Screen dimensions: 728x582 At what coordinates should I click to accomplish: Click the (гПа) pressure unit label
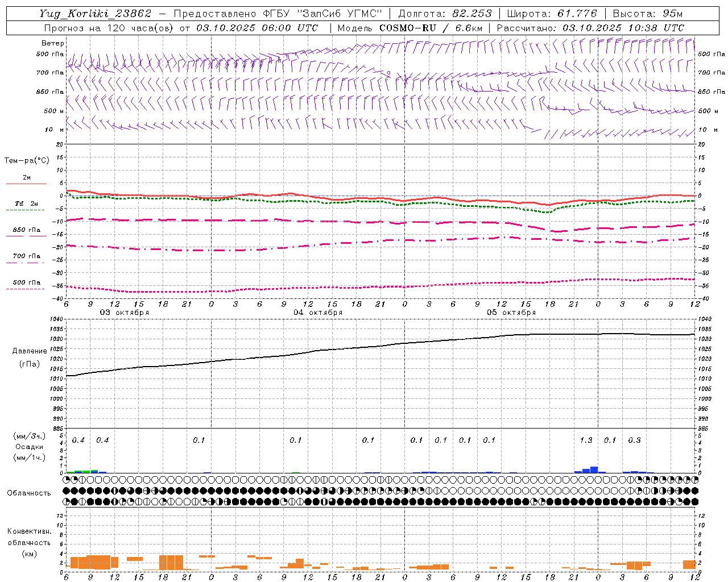click(30, 364)
